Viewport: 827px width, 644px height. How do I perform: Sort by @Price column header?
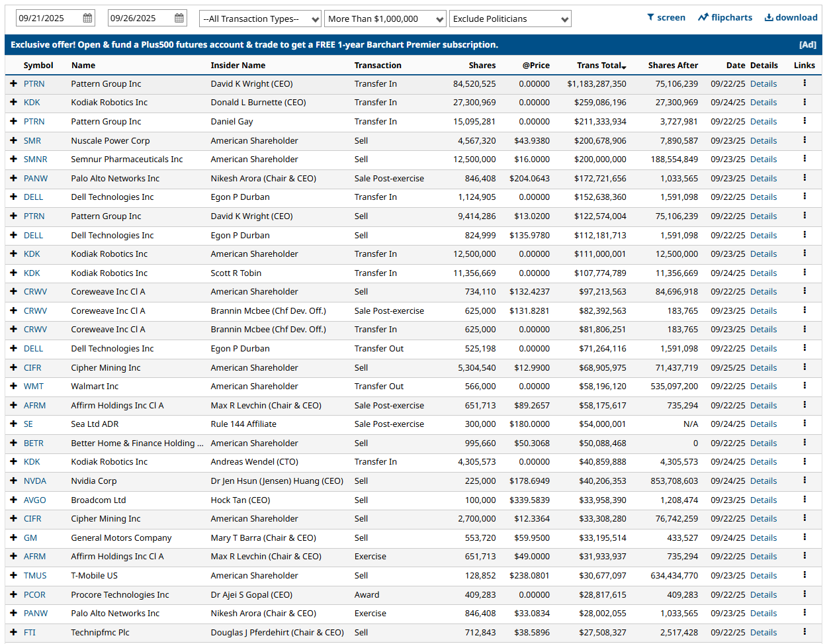pyautogui.click(x=536, y=65)
